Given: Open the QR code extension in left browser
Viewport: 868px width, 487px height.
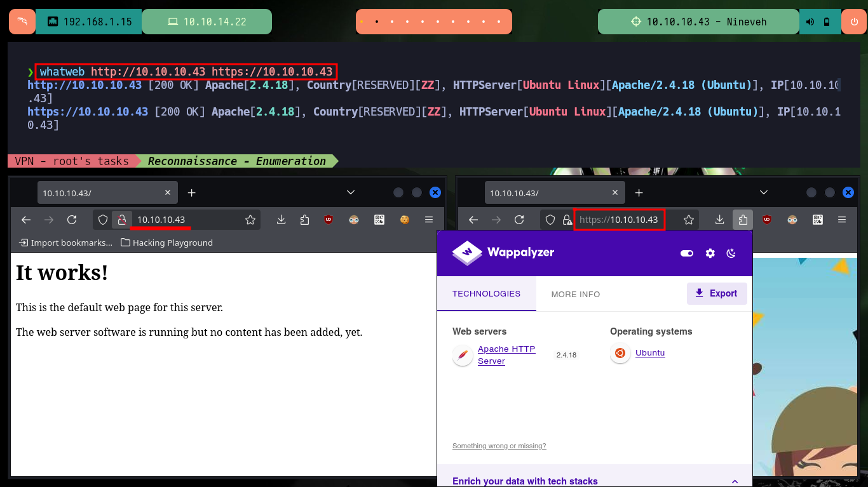Looking at the screenshot, I should coord(379,220).
